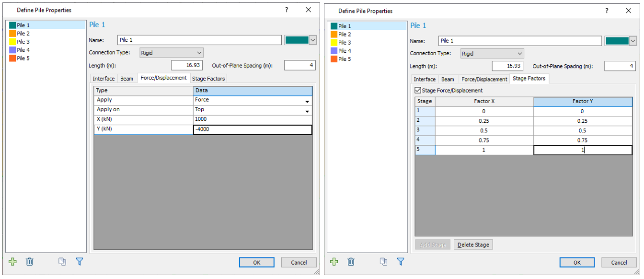This screenshot has height=279, width=644.
Task: Open Apply Force dropdown arrow
Action: tap(307, 101)
